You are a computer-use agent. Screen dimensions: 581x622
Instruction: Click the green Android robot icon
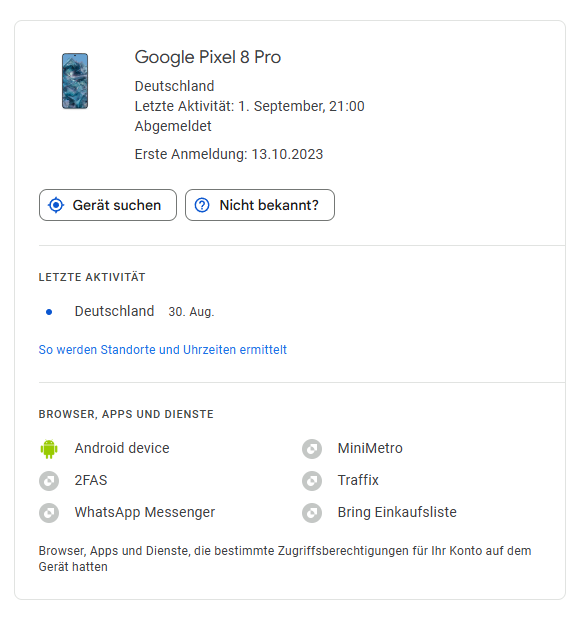[x=49, y=449]
